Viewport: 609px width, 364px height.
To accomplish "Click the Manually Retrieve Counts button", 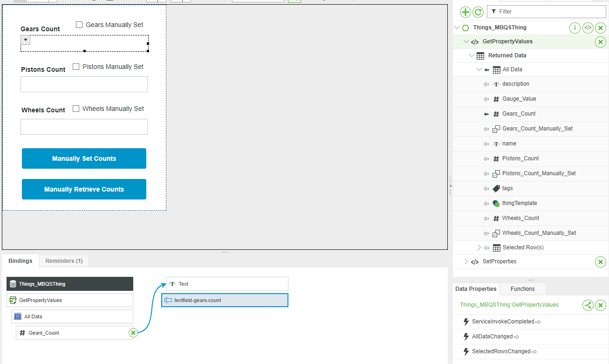I will pos(84,189).
